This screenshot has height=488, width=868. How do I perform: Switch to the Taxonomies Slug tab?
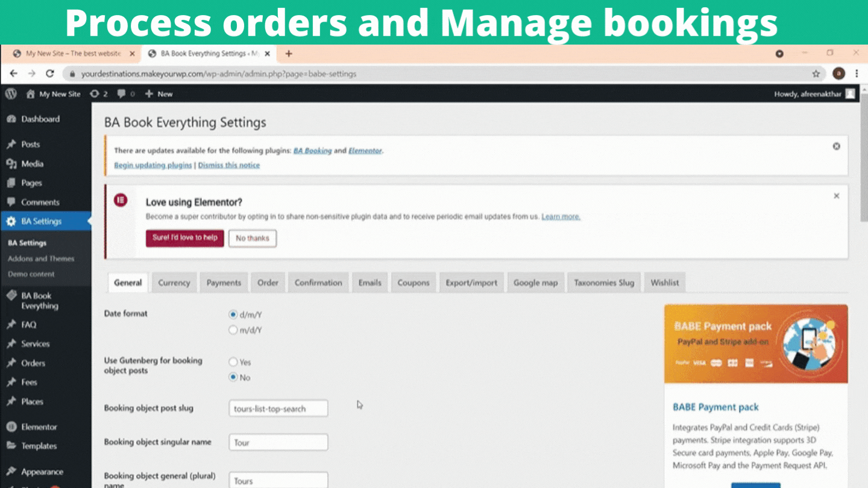pos(604,283)
